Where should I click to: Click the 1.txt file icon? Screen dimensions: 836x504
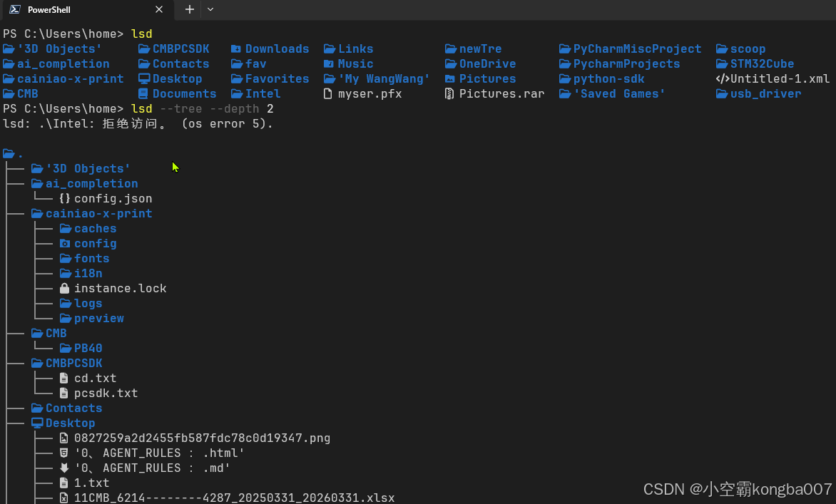64,483
